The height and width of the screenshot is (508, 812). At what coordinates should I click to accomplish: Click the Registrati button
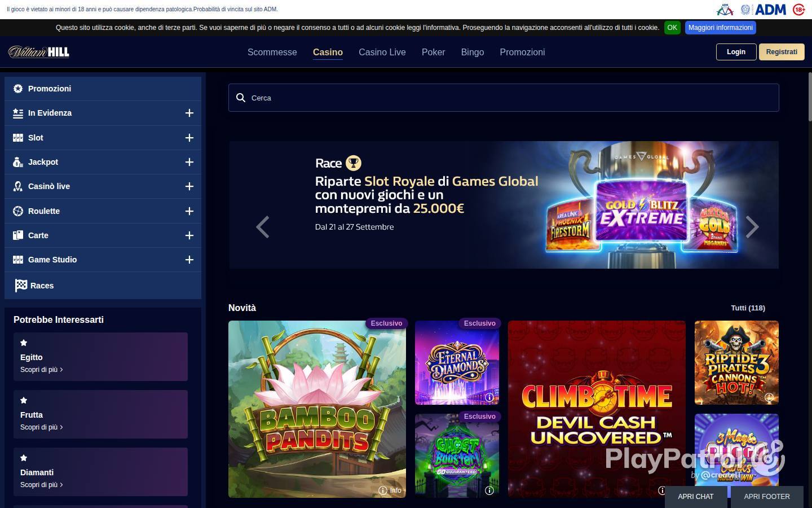pos(782,52)
